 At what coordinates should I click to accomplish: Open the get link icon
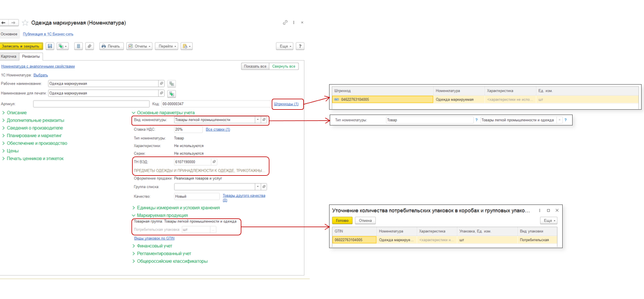pos(285,23)
